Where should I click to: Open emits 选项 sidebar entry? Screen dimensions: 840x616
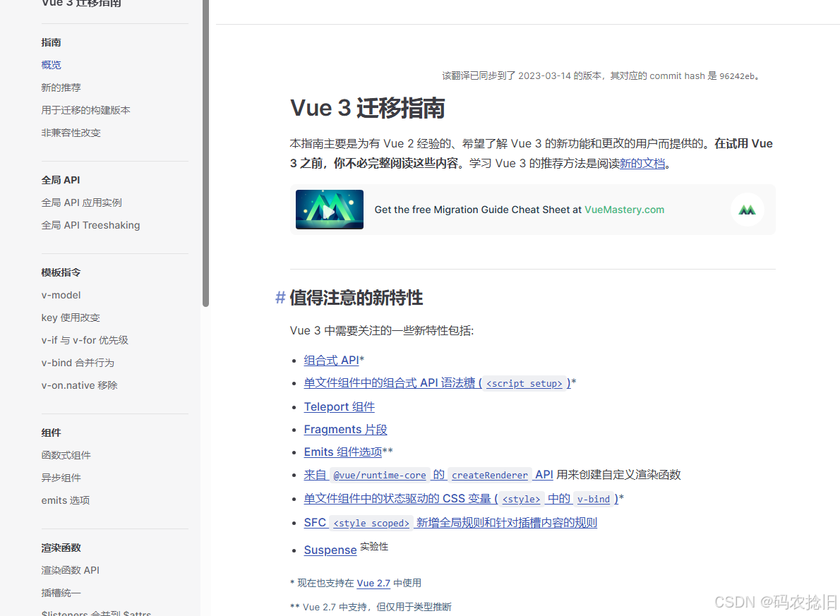click(66, 500)
